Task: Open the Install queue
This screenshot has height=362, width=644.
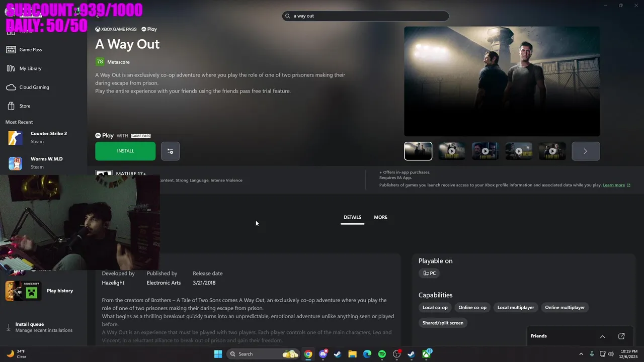Action: pyautogui.click(x=44, y=327)
